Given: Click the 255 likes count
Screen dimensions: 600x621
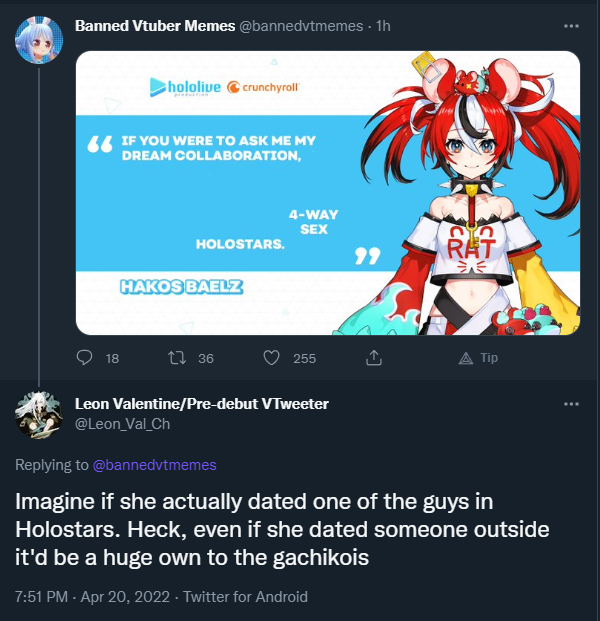Looking at the screenshot, I should tap(305, 358).
